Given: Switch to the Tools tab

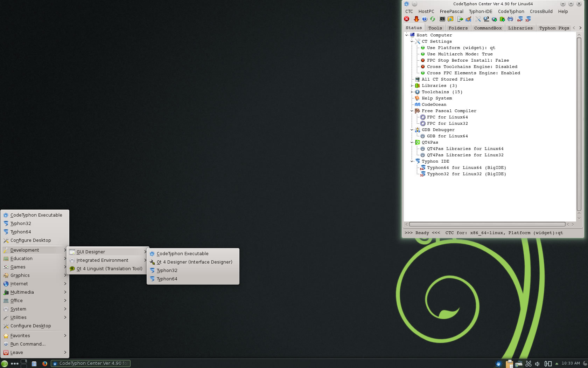Looking at the screenshot, I should tap(435, 28).
